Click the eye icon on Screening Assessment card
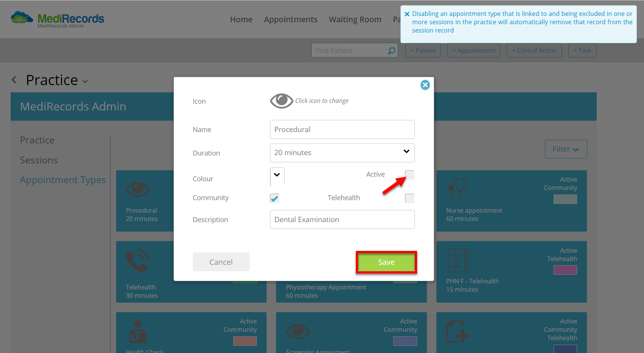The height and width of the screenshot is (353, 644). tap(298, 331)
